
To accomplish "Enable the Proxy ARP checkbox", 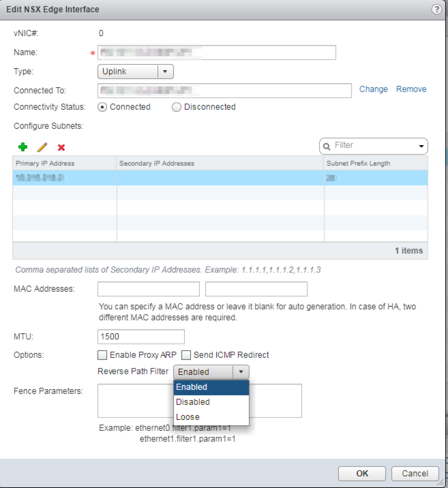I will pyautogui.click(x=102, y=355).
